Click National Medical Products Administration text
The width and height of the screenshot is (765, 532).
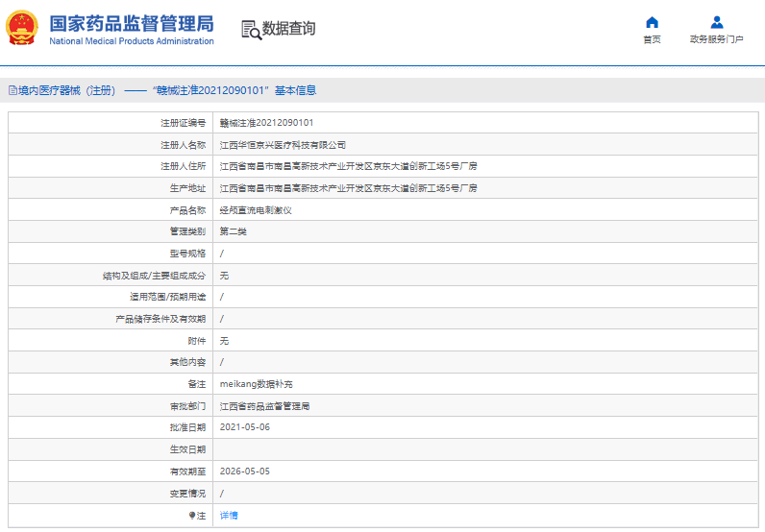[132, 41]
